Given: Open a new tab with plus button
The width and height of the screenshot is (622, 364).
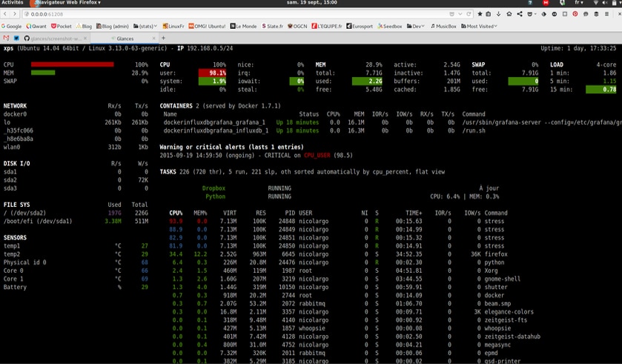Looking at the screenshot, I should click(163, 39).
